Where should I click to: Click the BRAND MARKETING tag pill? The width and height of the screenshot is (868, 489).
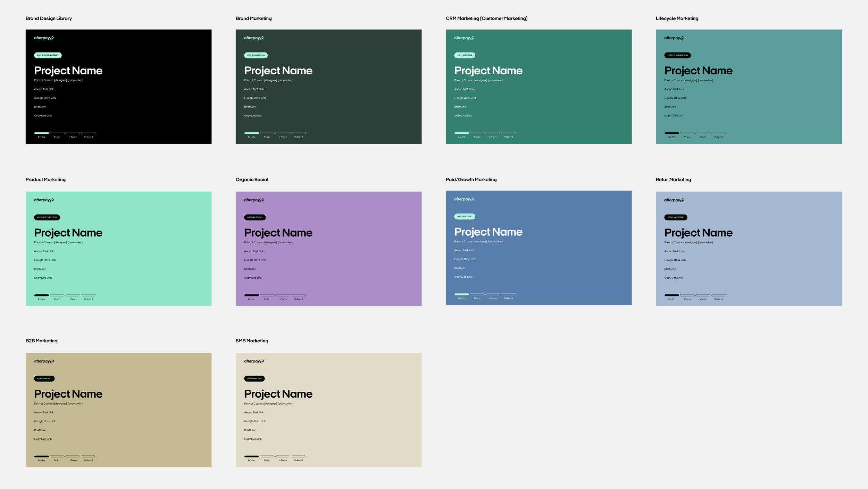(x=256, y=55)
